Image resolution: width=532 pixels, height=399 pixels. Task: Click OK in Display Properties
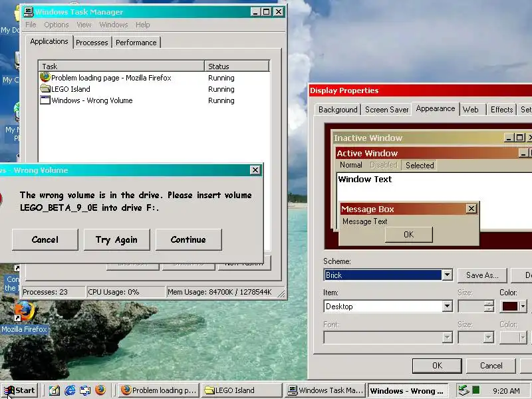point(437,366)
